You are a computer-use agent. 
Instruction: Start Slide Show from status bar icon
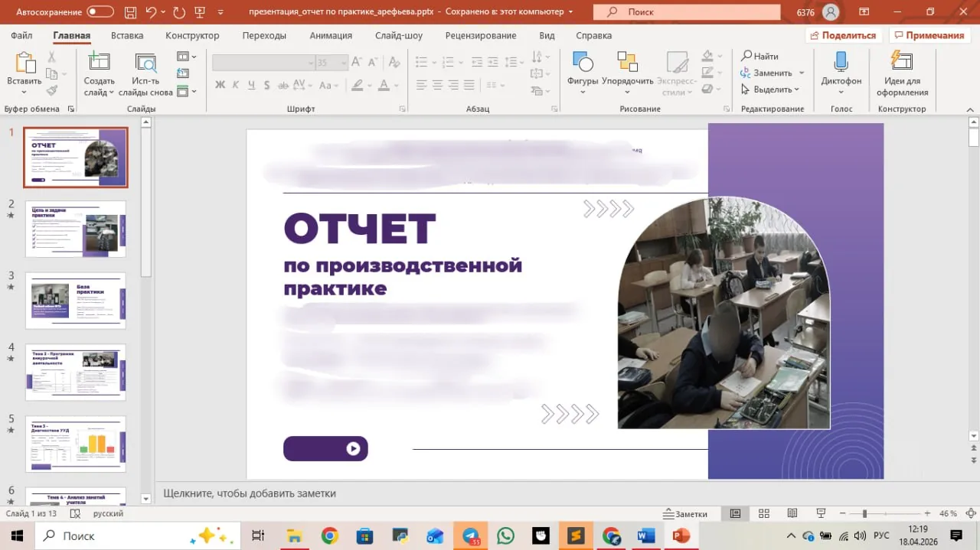click(x=821, y=513)
